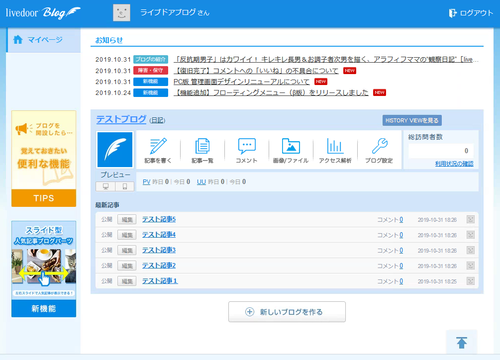This screenshot has width=500, height=360.
Task: Click the icon at right of テスト記事3 row
Action: [x=470, y=250]
